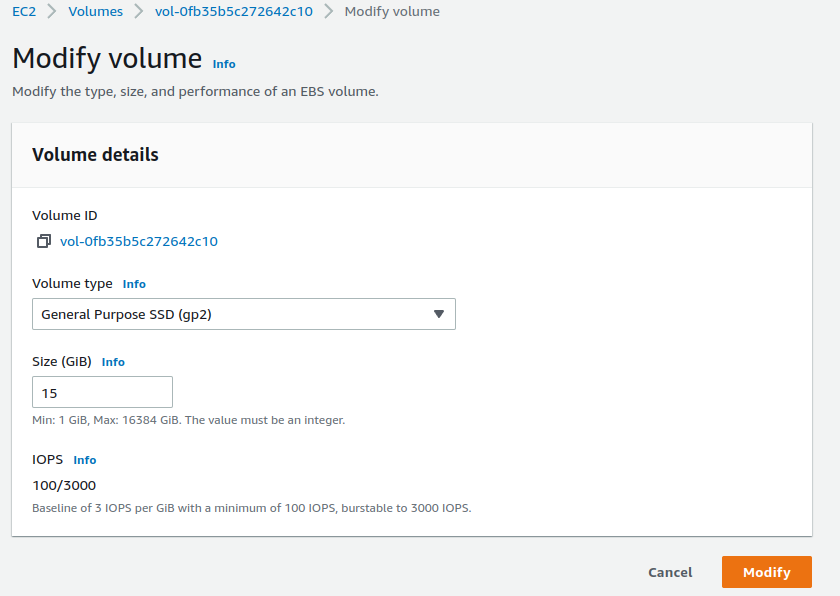Click the chevron separator after EC2 breadcrumb
This screenshot has height=596, width=840.
pos(52,11)
